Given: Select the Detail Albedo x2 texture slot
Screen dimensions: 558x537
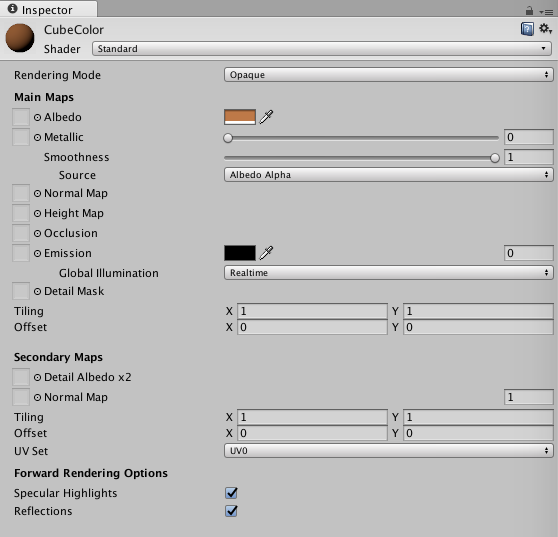Looking at the screenshot, I should click(21, 377).
